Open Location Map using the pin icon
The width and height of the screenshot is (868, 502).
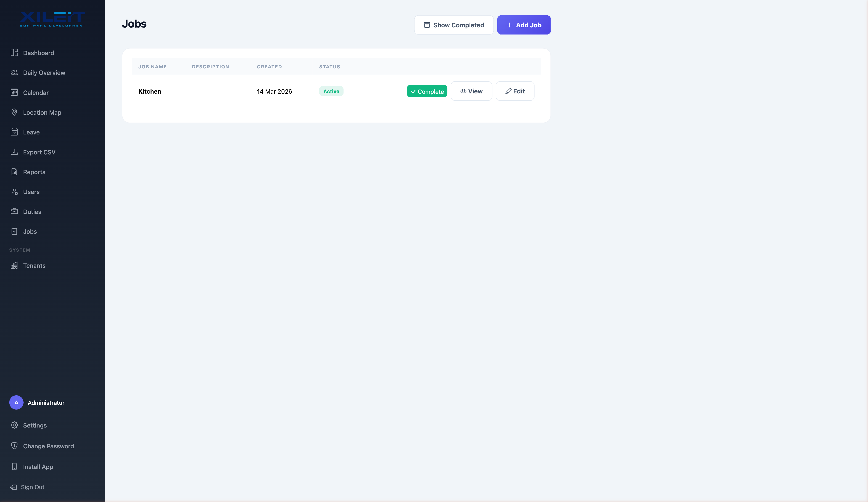[x=14, y=112]
